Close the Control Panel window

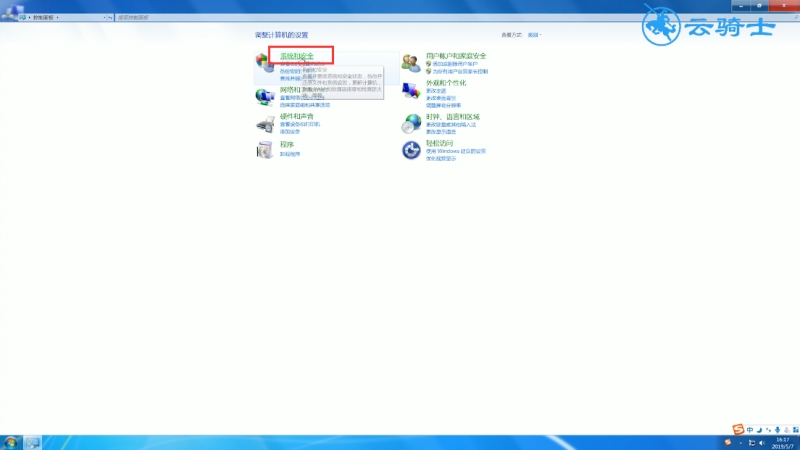[784, 6]
